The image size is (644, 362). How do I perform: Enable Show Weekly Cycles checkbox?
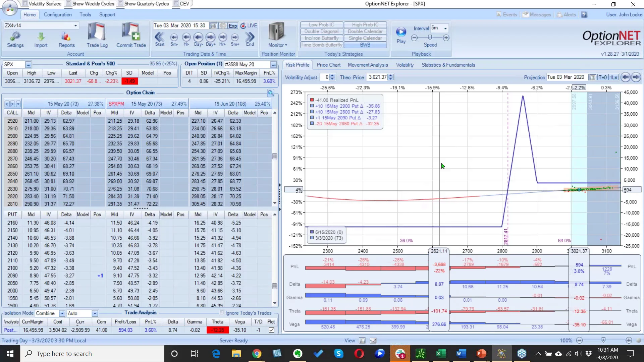coord(68,4)
